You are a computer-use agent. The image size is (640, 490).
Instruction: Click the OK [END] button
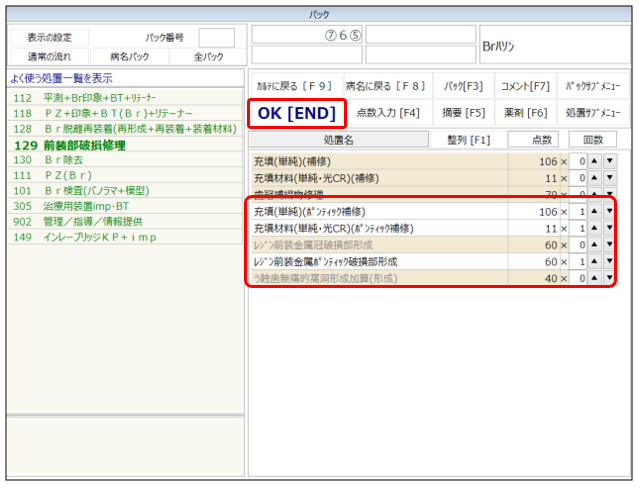[297, 113]
